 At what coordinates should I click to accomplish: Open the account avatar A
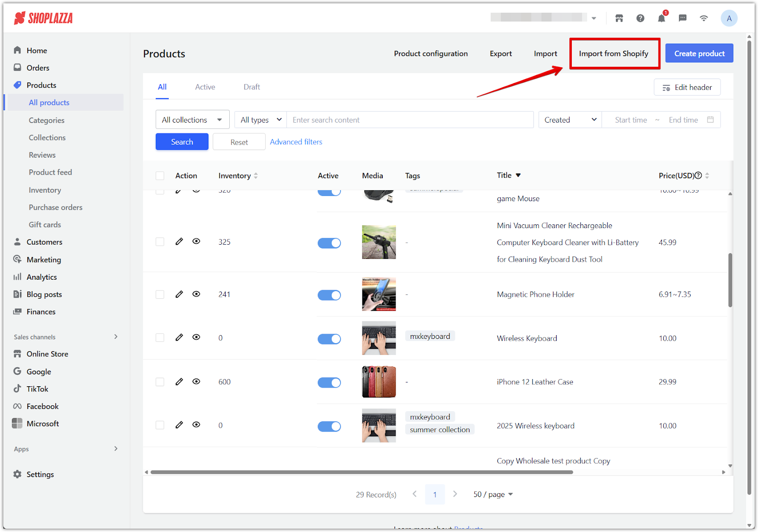(x=729, y=18)
